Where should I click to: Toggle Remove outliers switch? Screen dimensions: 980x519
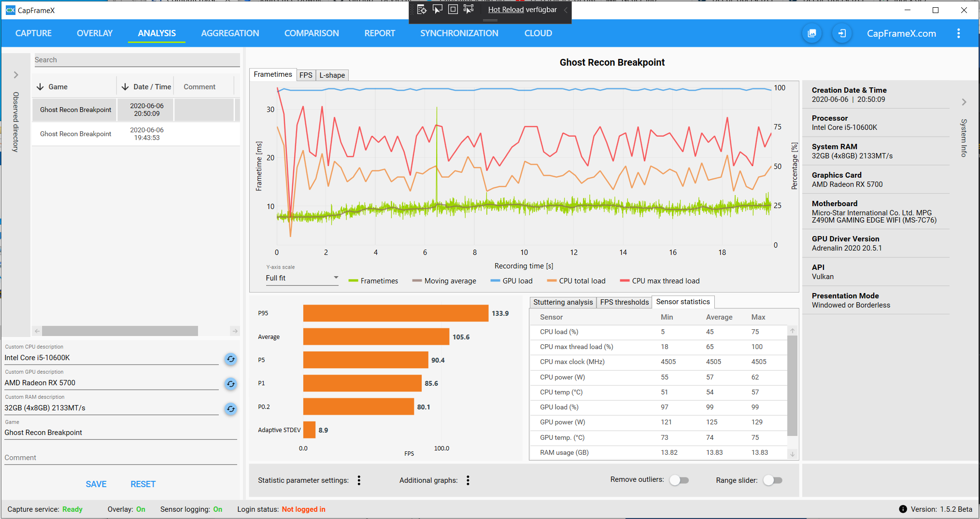pyautogui.click(x=679, y=480)
